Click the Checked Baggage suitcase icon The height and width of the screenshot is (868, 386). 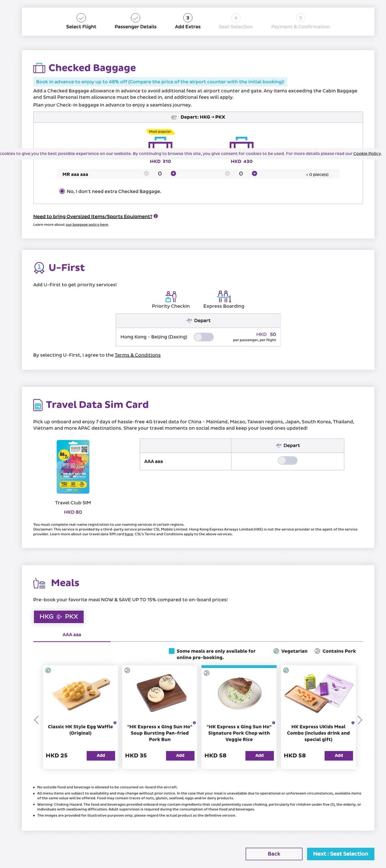(39, 68)
